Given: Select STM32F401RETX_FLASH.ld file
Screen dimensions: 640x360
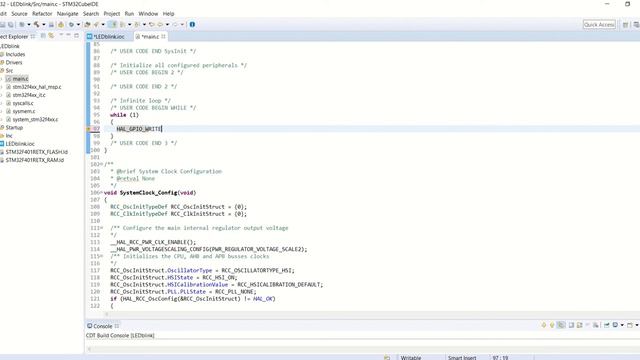Looking at the screenshot, I should tap(37, 152).
